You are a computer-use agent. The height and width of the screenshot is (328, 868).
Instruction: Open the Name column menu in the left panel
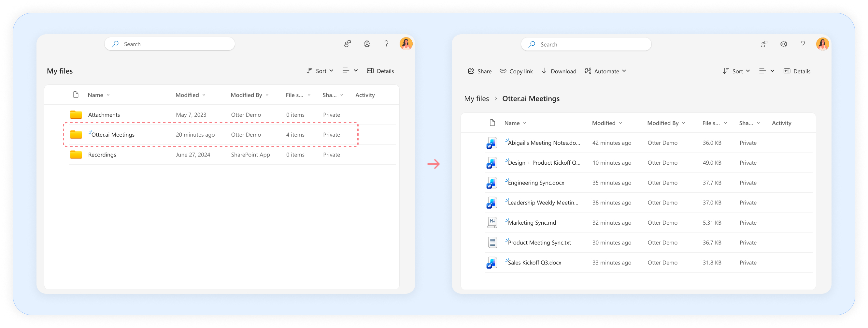pyautogui.click(x=99, y=95)
